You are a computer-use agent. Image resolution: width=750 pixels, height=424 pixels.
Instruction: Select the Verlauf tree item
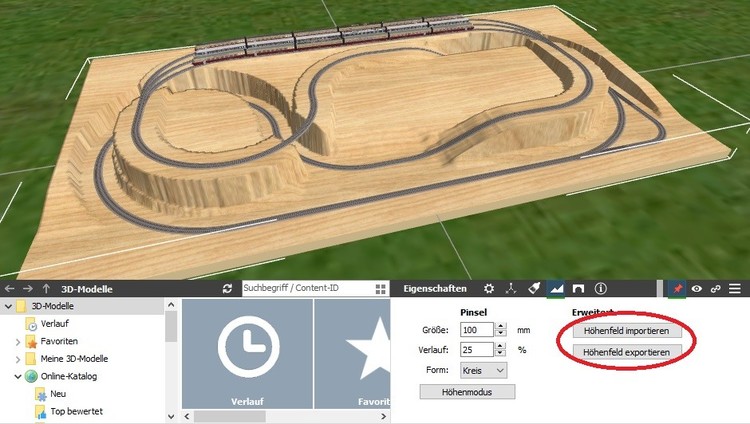tap(55, 324)
